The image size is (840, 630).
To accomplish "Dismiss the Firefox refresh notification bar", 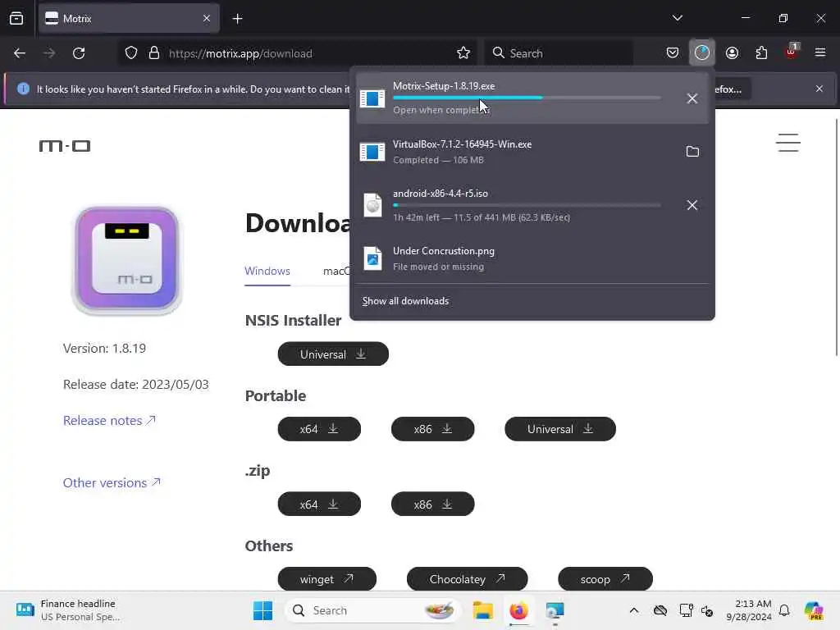I will 819,89.
